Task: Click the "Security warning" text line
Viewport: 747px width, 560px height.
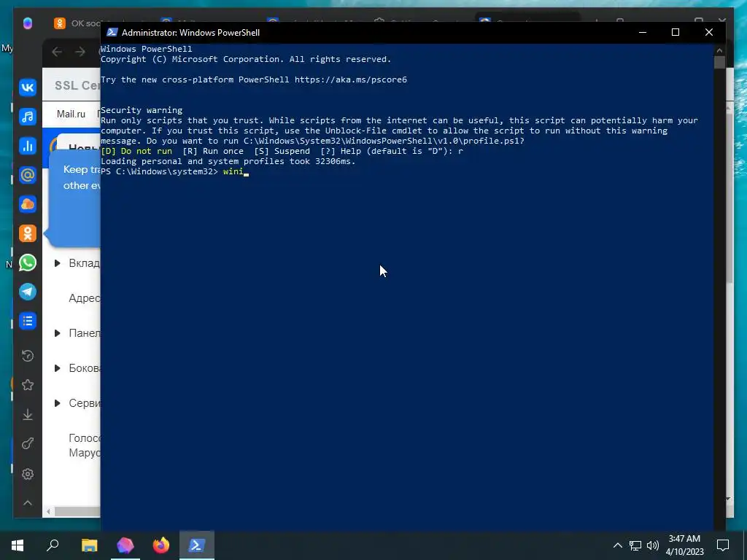Action: pyautogui.click(x=142, y=110)
